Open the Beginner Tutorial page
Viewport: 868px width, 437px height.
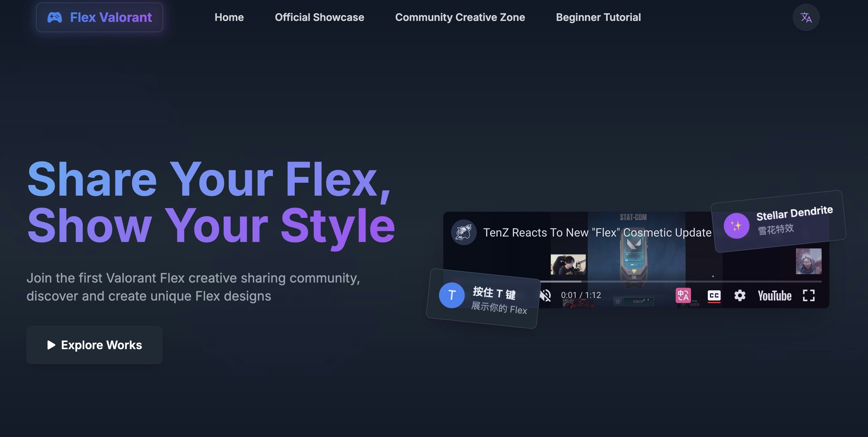coord(598,17)
